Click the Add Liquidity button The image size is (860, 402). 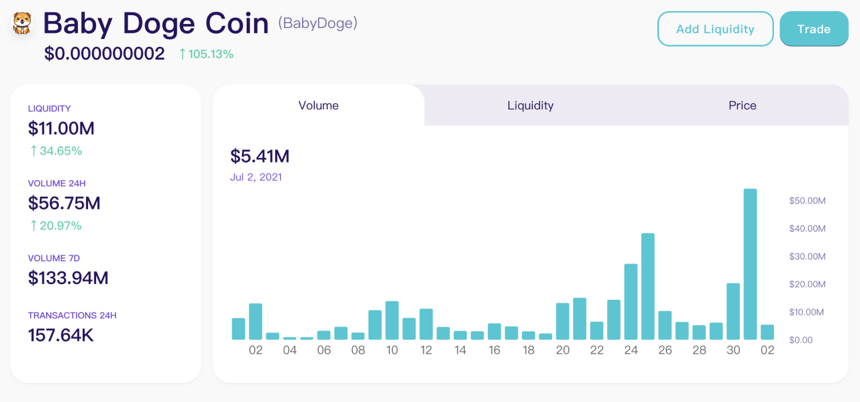click(715, 29)
